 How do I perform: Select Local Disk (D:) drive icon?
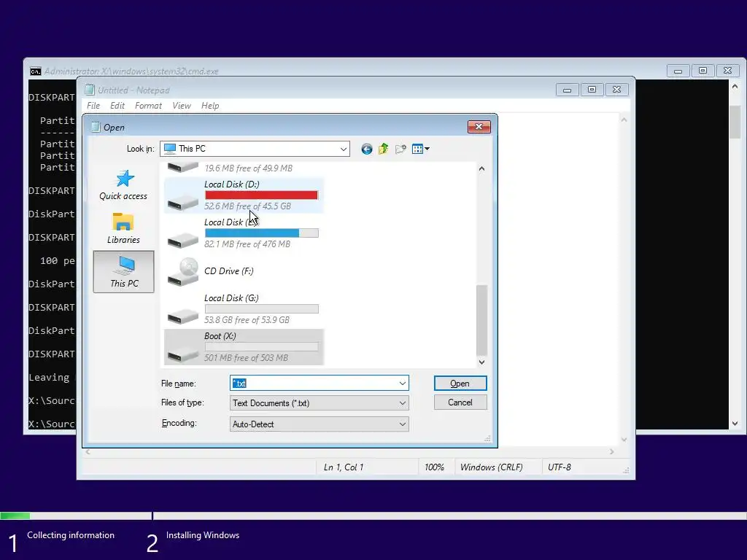[x=183, y=201]
